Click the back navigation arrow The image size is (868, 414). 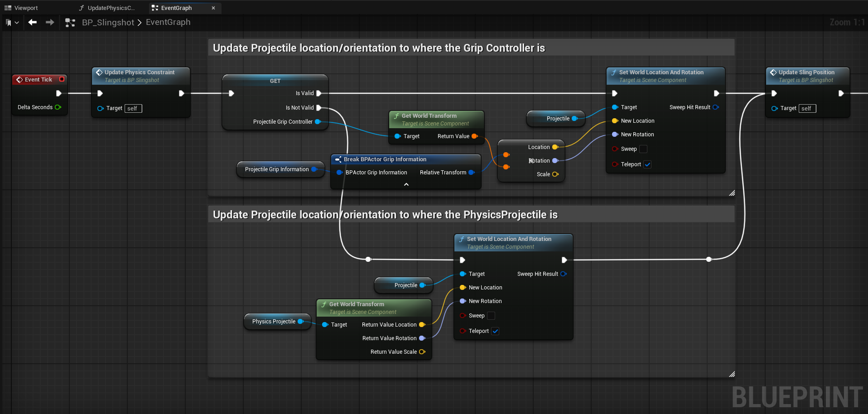coord(32,22)
